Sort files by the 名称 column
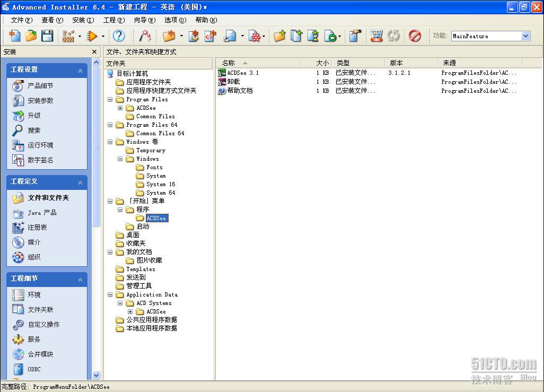Image resolution: width=544 pixels, height=392 pixels. pos(258,63)
